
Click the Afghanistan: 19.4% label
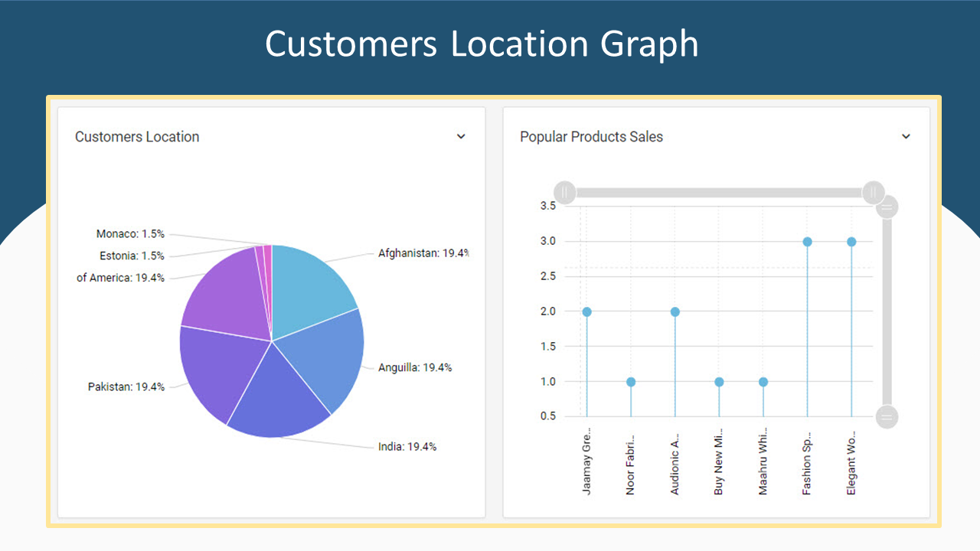423,253
